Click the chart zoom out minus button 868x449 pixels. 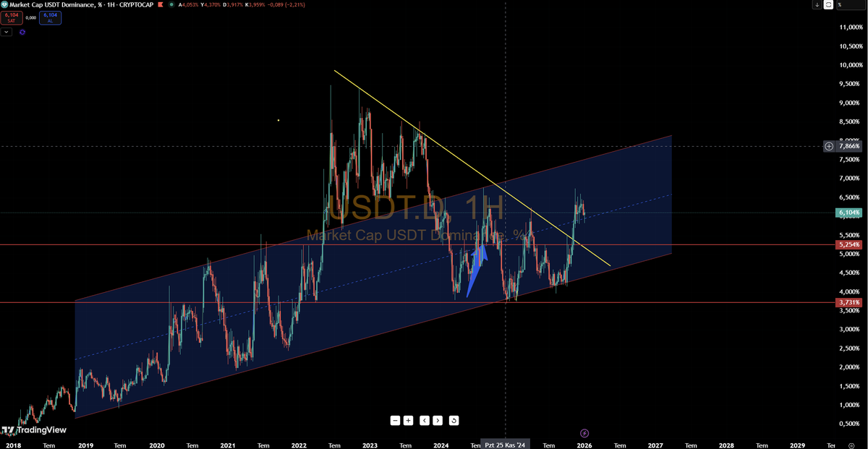point(395,420)
